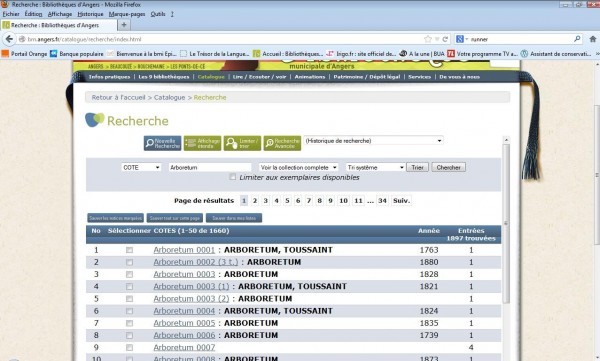Screen dimensions: 600x361
Task: Go to results page 34
Action: click(x=382, y=201)
